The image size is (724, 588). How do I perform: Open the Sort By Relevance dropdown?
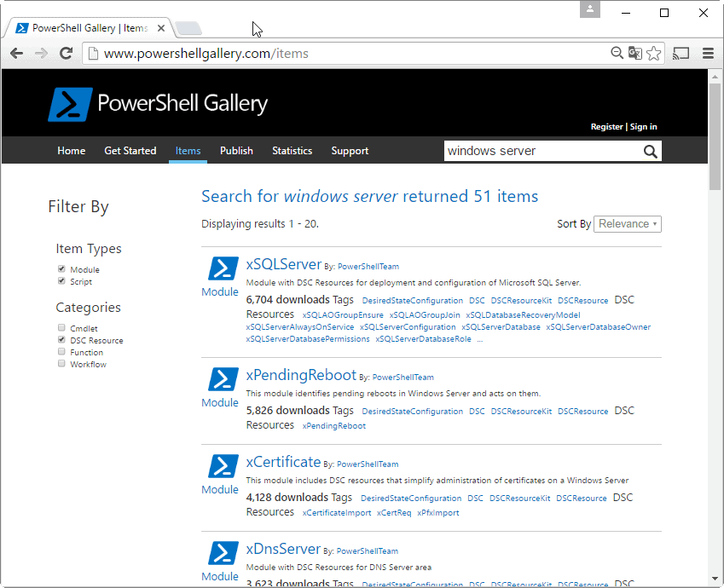627,224
